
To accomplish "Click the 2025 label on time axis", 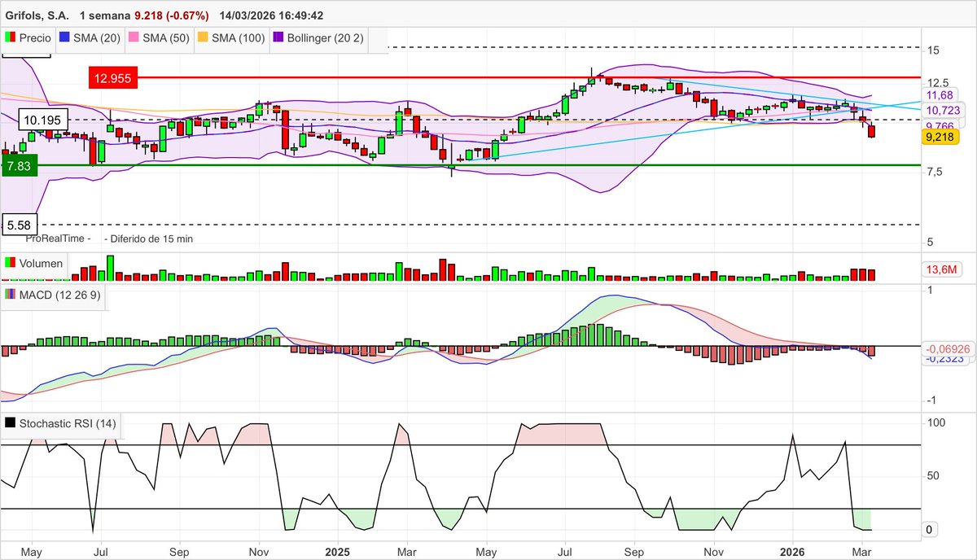I will click(336, 551).
